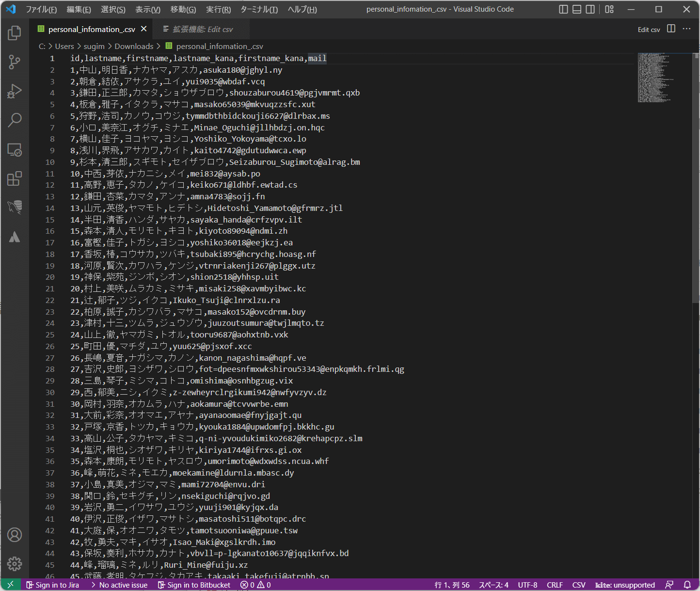Close the personal_infomation_.csv tab
The image size is (700, 591).
pyautogui.click(x=144, y=29)
